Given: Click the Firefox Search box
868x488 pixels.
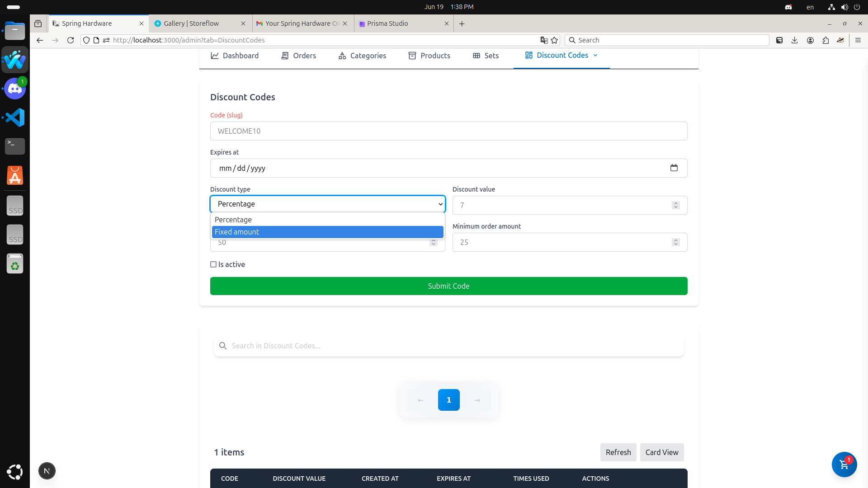Looking at the screenshot, I should [x=667, y=40].
